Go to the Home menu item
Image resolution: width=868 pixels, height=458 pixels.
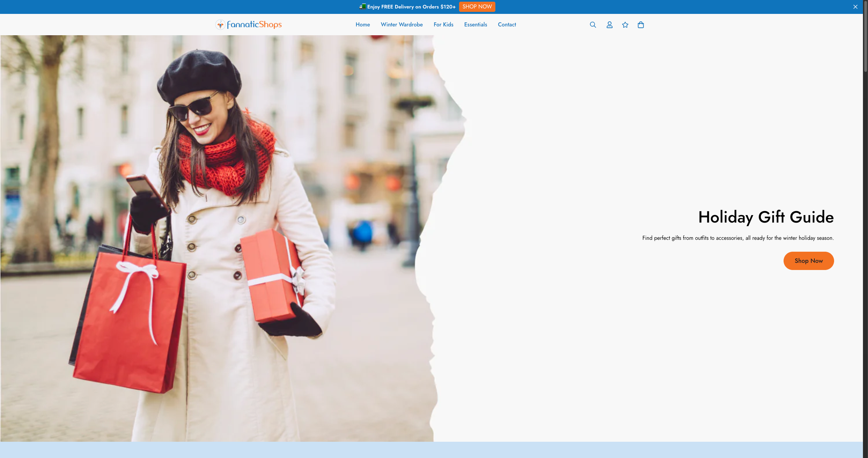point(362,24)
